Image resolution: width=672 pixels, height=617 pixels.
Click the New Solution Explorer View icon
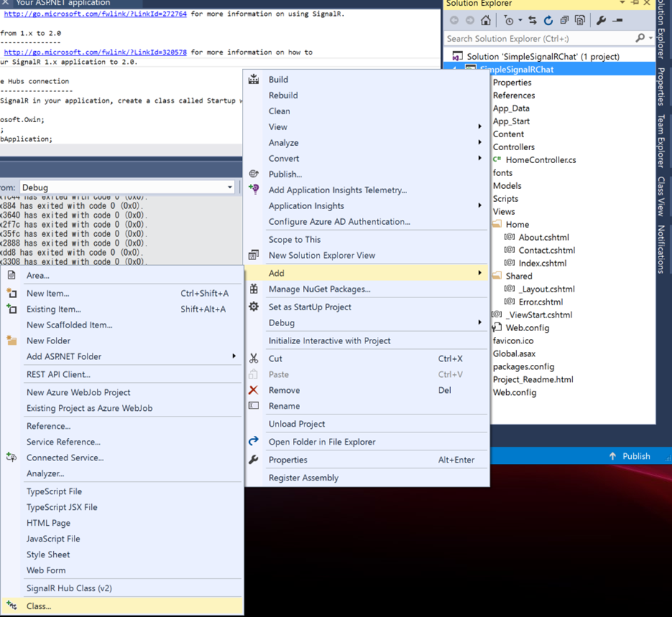coord(253,255)
